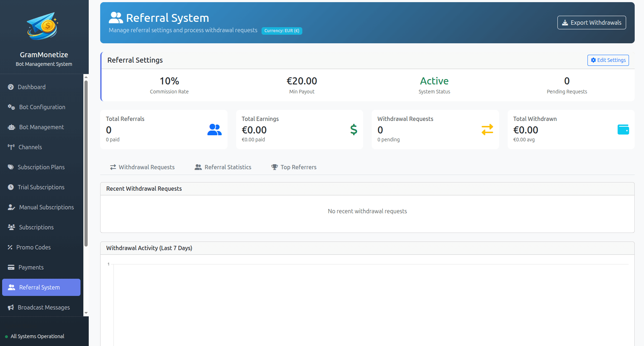Check the All Systems Operational status indicator
644x346 pixels.
pos(37,336)
